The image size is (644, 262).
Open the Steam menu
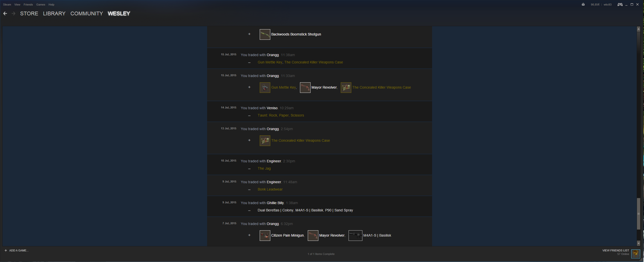pyautogui.click(x=7, y=5)
